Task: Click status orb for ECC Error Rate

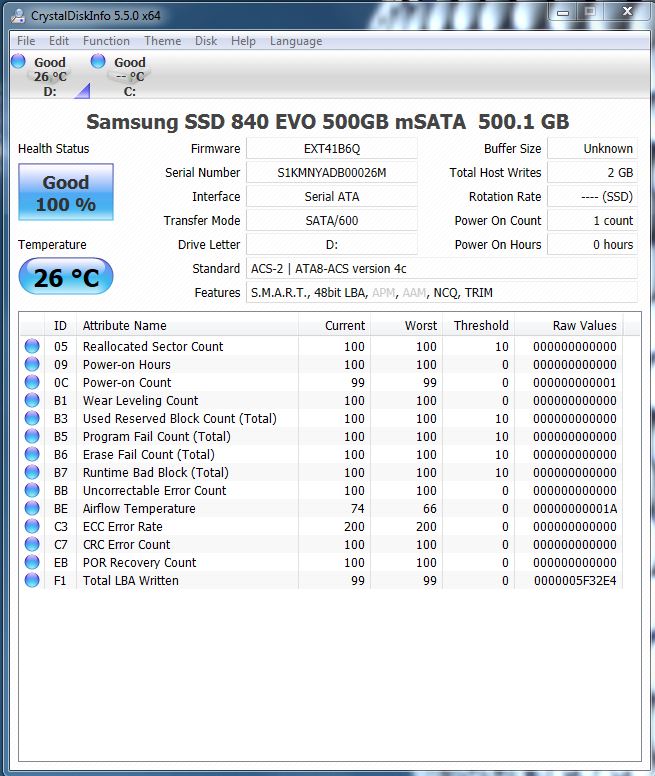Action: pyautogui.click(x=33, y=527)
